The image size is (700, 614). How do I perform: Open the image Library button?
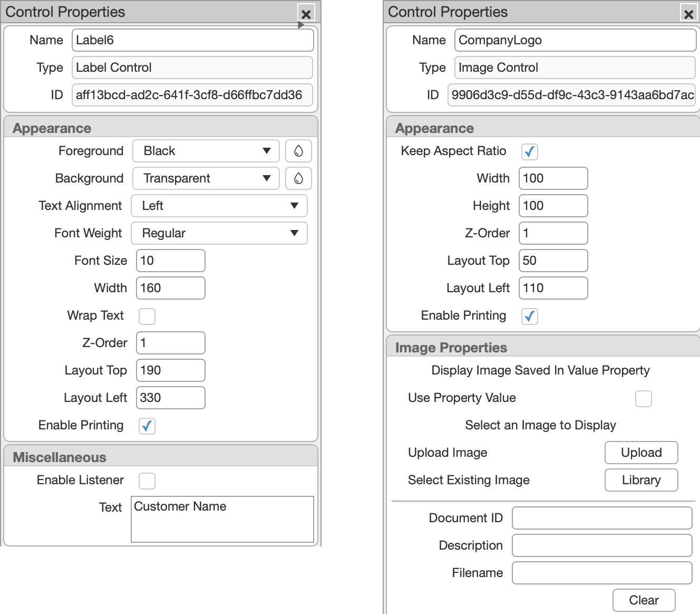(x=641, y=480)
